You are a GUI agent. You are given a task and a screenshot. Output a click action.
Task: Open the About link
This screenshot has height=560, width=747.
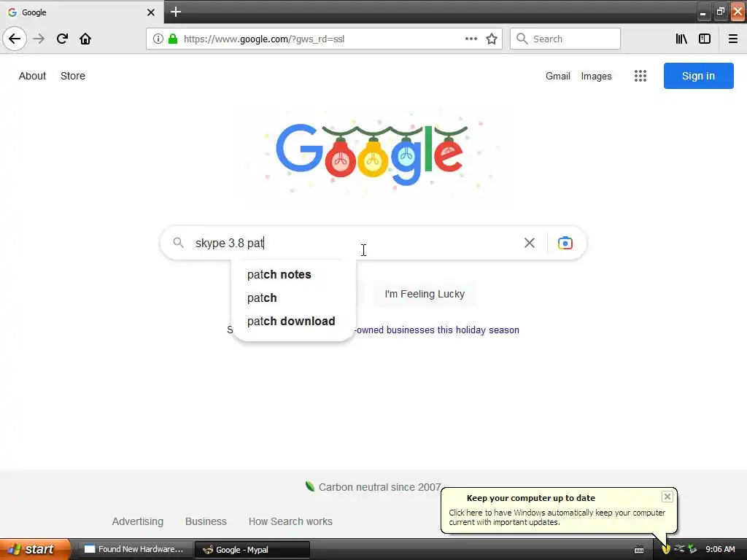coord(32,76)
